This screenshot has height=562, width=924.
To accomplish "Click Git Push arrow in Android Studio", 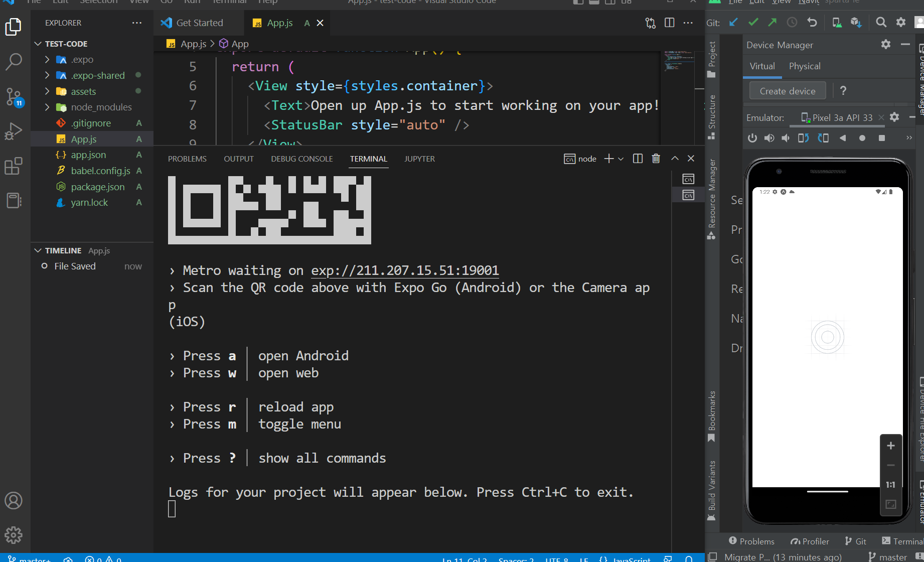I will (773, 22).
